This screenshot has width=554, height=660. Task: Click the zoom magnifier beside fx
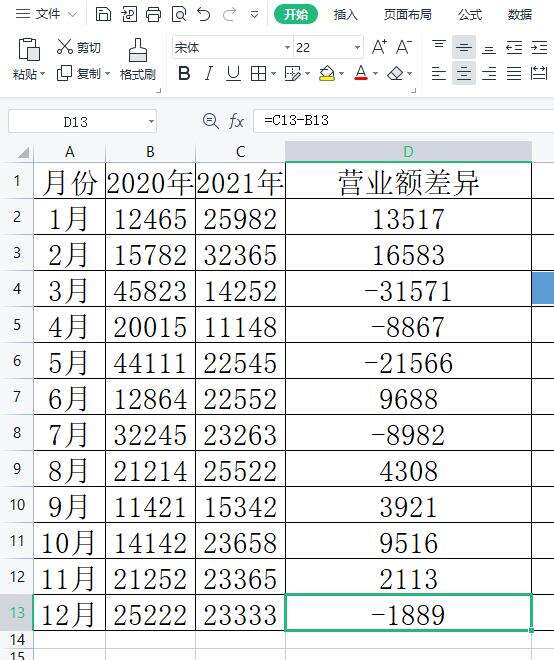point(210,121)
